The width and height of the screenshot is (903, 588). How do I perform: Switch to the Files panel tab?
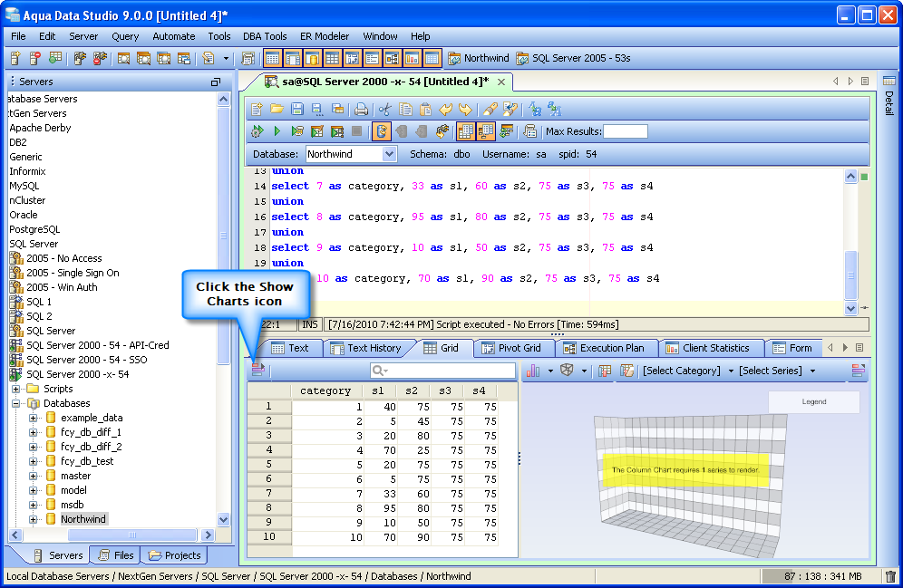tap(116, 555)
